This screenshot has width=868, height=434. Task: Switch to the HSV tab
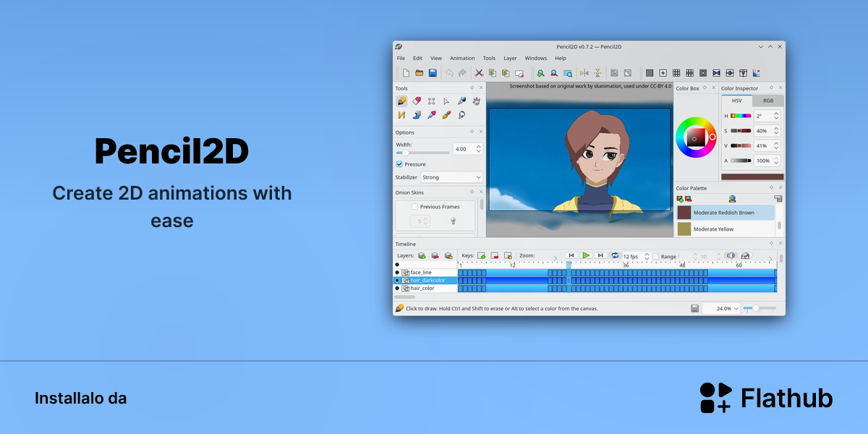click(x=737, y=101)
